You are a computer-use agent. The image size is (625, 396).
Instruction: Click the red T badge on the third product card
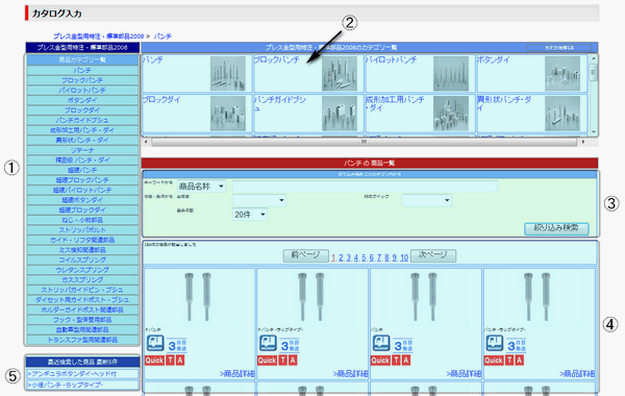396,361
